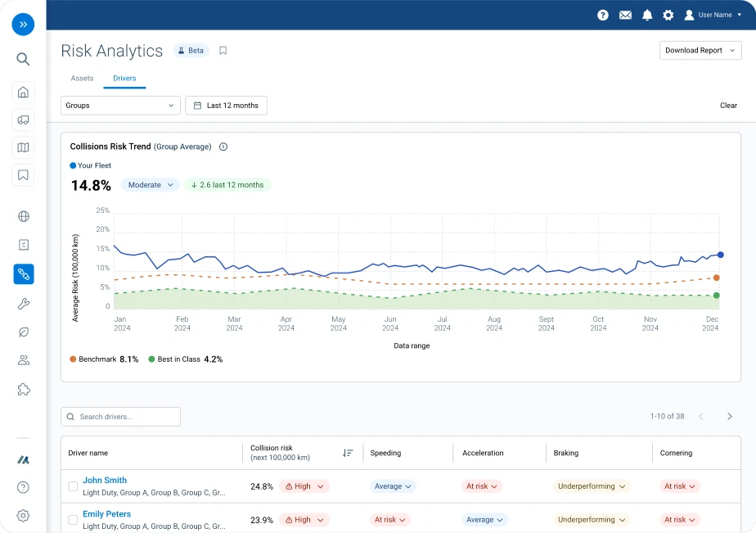Open the mail envelope icon in header
Viewport: 756px width, 533px height.
click(x=625, y=15)
